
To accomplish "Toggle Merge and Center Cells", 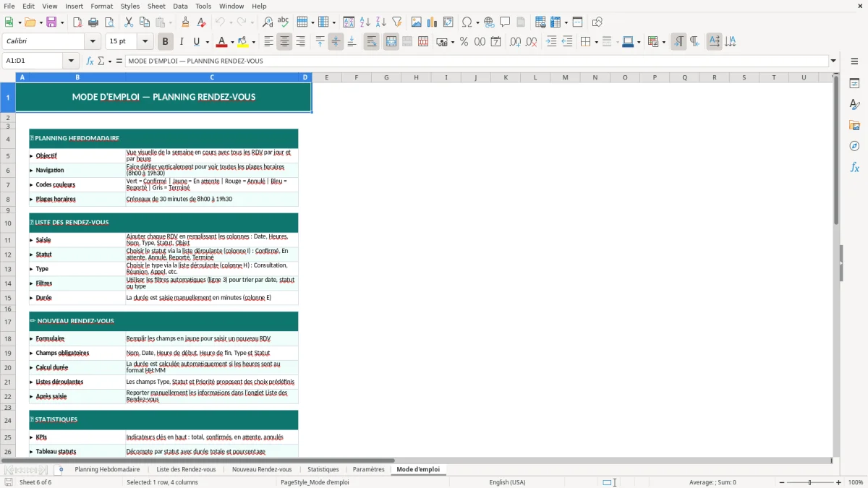I will pyautogui.click(x=391, y=42).
